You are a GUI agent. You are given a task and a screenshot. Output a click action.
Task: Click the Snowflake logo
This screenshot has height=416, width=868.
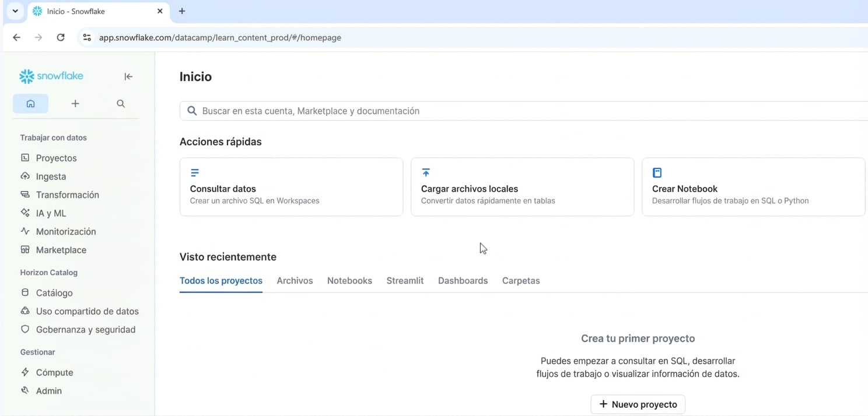(51, 76)
